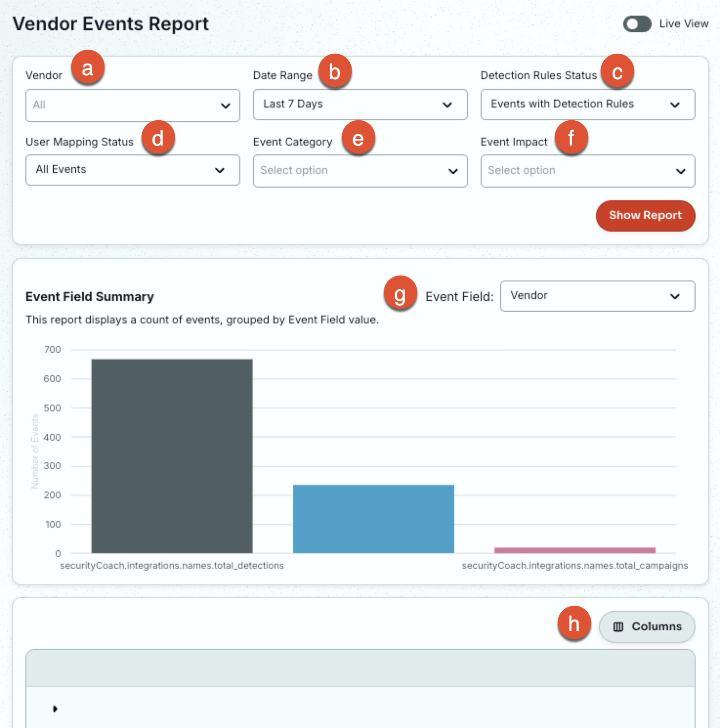Open the Vendor dropdown

(x=133, y=106)
